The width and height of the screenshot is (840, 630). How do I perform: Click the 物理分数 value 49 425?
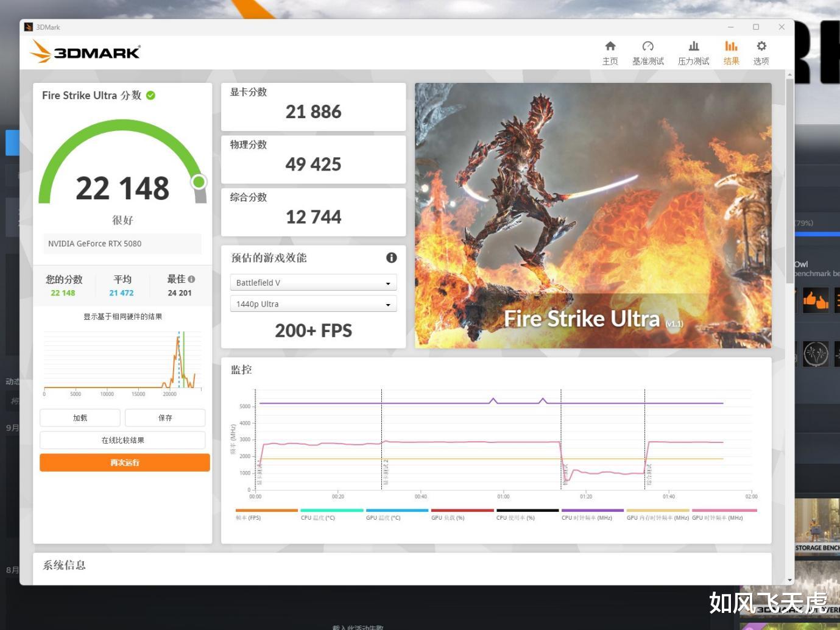click(313, 164)
